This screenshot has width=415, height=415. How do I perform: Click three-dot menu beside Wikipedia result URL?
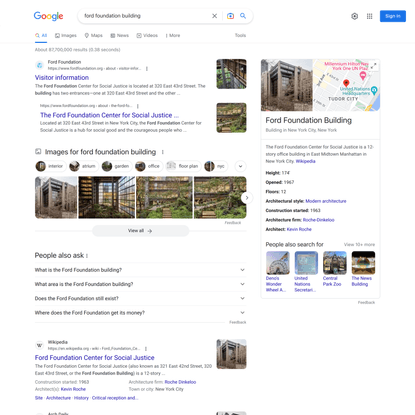(146, 349)
